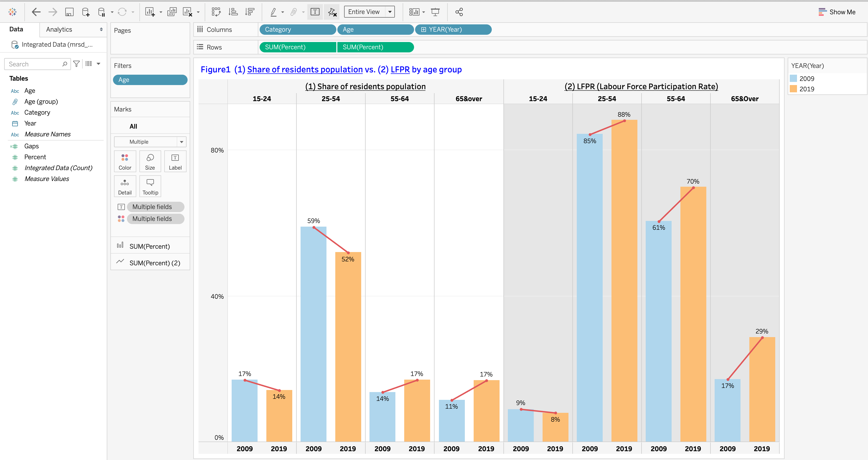Duplicate the current worksheet
868x460 pixels.
pos(172,12)
